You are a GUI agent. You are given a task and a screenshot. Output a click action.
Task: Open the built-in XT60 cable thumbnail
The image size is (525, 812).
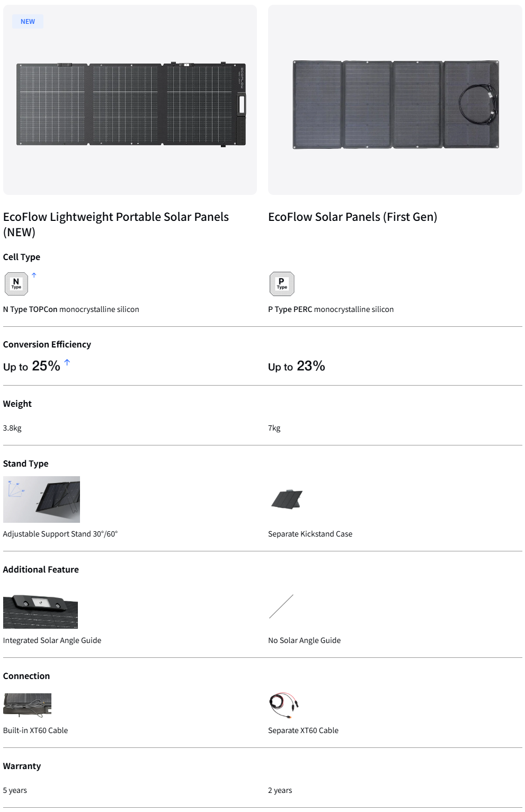27,705
